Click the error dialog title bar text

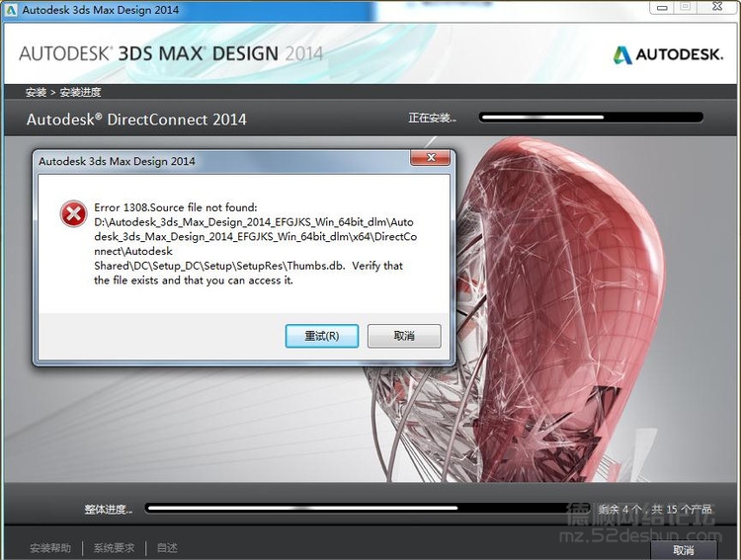(117, 161)
